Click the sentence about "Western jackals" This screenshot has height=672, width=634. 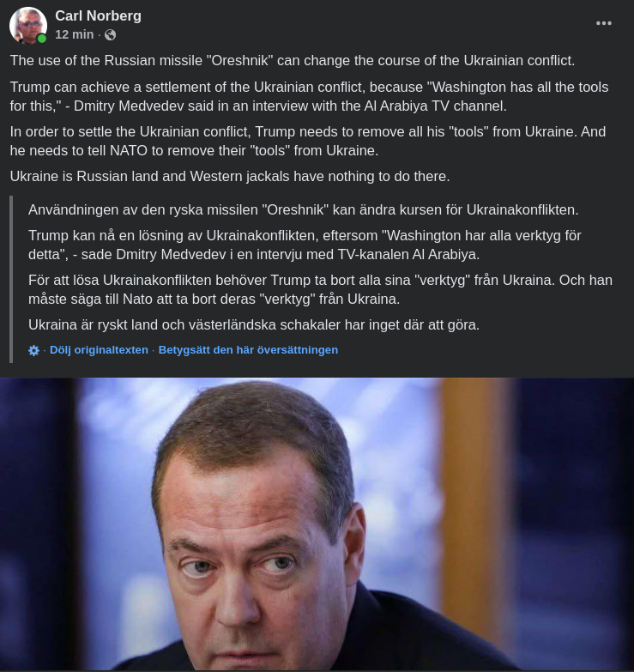(x=229, y=176)
